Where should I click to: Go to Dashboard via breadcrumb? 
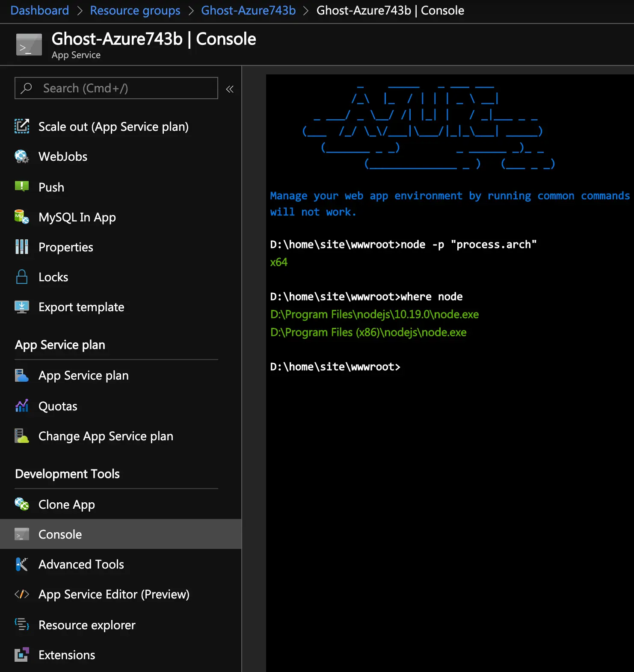tap(39, 11)
